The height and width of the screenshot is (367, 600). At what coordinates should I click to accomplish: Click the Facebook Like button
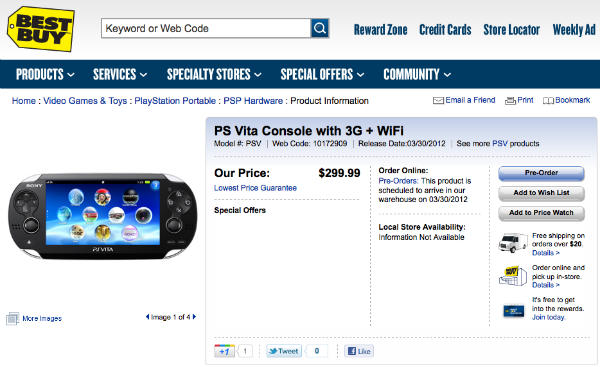pyautogui.click(x=359, y=351)
